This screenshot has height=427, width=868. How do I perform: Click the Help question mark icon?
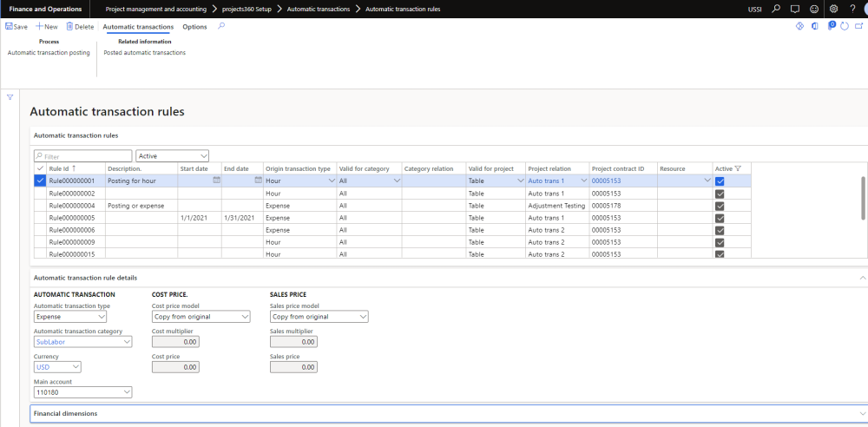coord(853,9)
